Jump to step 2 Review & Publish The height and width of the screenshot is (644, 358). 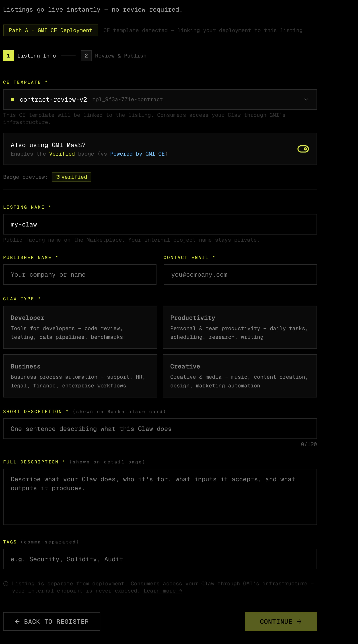[114, 56]
